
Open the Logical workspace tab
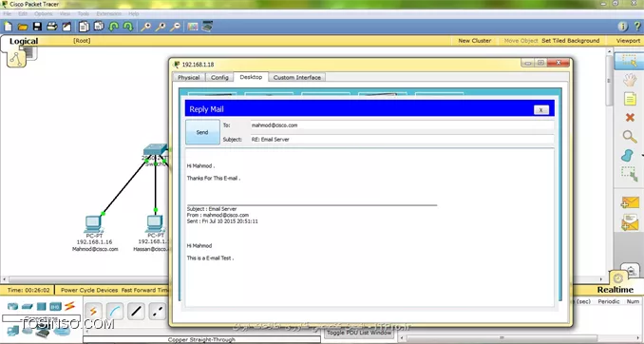24,41
